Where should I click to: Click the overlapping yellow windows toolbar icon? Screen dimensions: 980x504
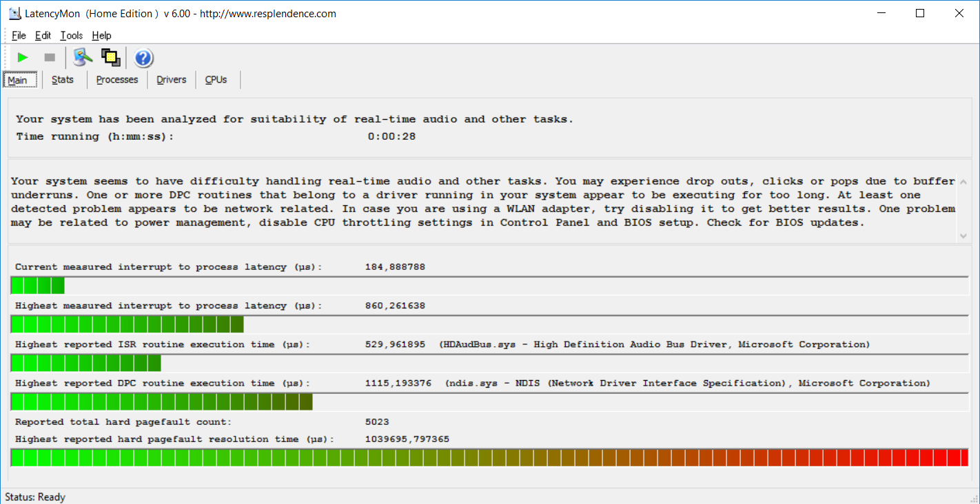pyautogui.click(x=111, y=58)
